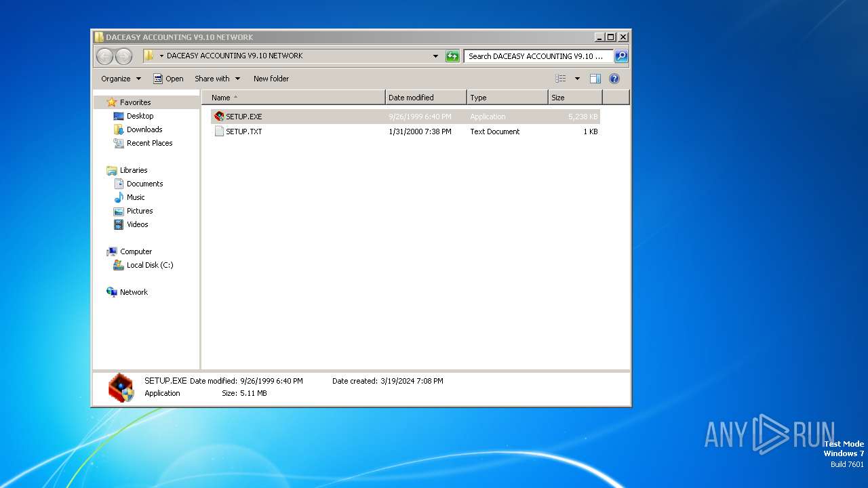Image resolution: width=868 pixels, height=488 pixels.
Task: Open Recent Places label in navigation pane
Action: click(x=150, y=143)
